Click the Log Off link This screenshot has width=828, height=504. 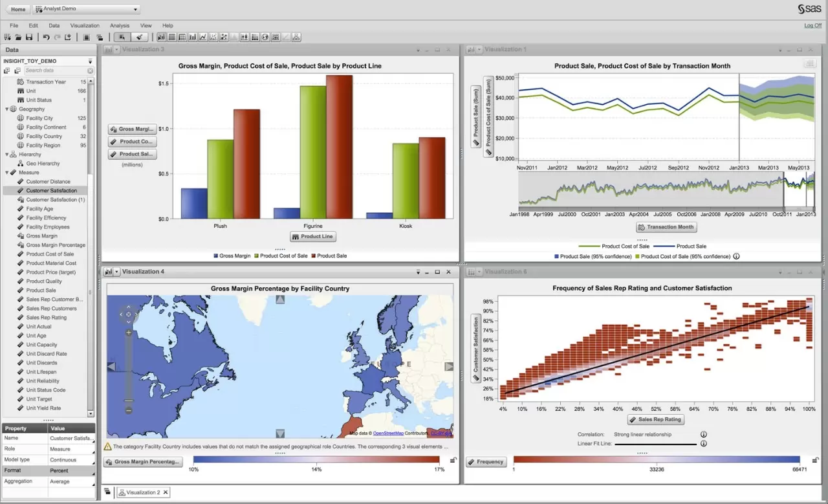(x=812, y=25)
